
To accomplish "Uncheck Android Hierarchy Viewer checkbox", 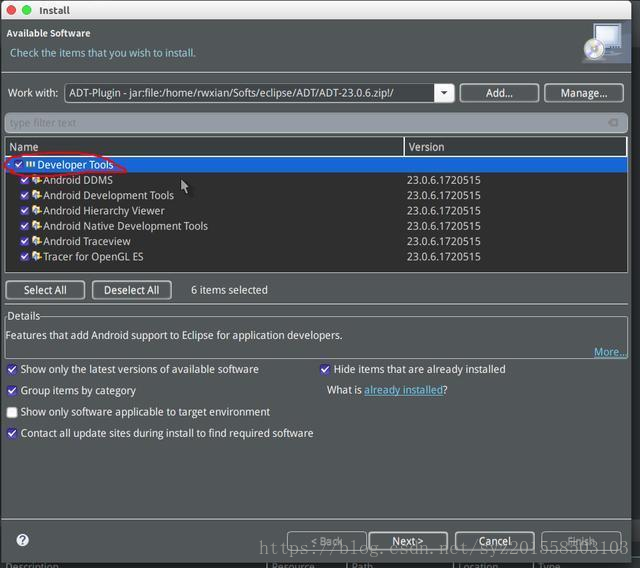I will tap(24, 211).
